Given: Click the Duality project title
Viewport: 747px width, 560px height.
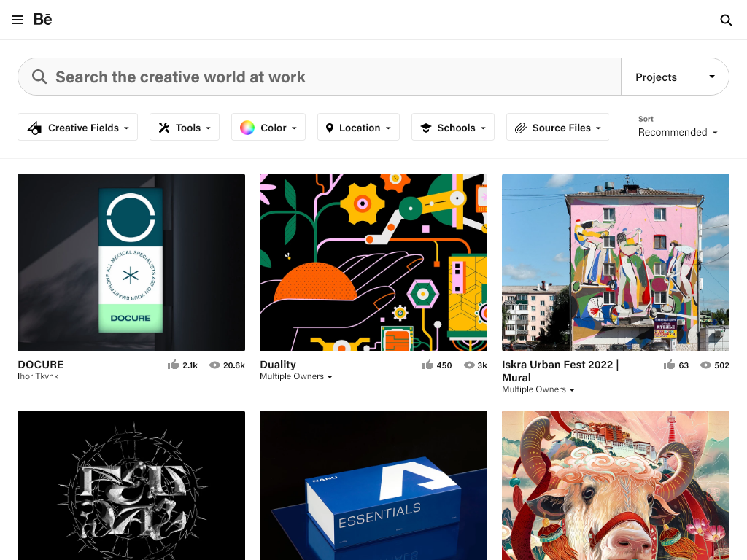Looking at the screenshot, I should 278,365.
